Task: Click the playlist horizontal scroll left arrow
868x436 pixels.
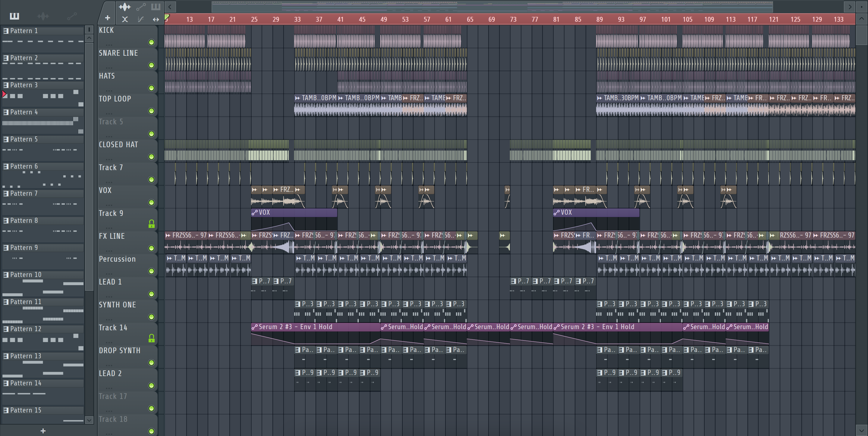Action: 170,6
